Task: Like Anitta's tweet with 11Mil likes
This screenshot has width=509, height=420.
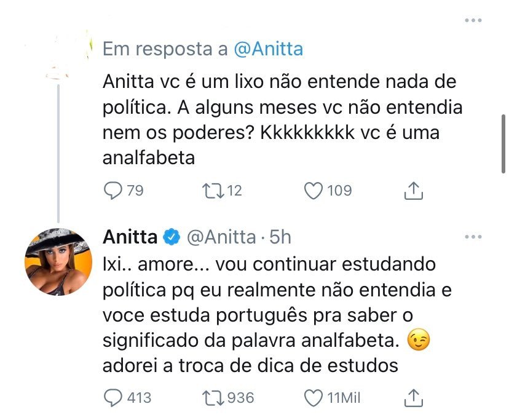Action: (x=314, y=398)
